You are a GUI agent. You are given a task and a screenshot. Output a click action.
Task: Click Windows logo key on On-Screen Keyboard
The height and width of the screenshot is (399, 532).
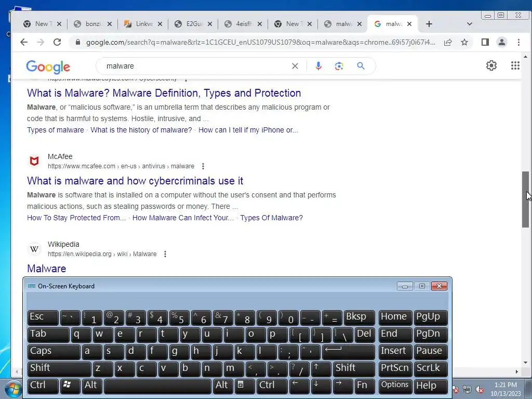click(70, 386)
